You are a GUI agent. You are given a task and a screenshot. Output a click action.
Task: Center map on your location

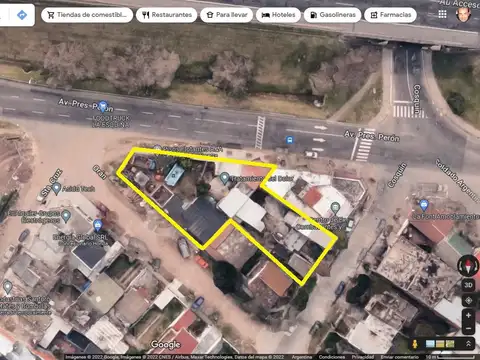[x=468, y=300]
